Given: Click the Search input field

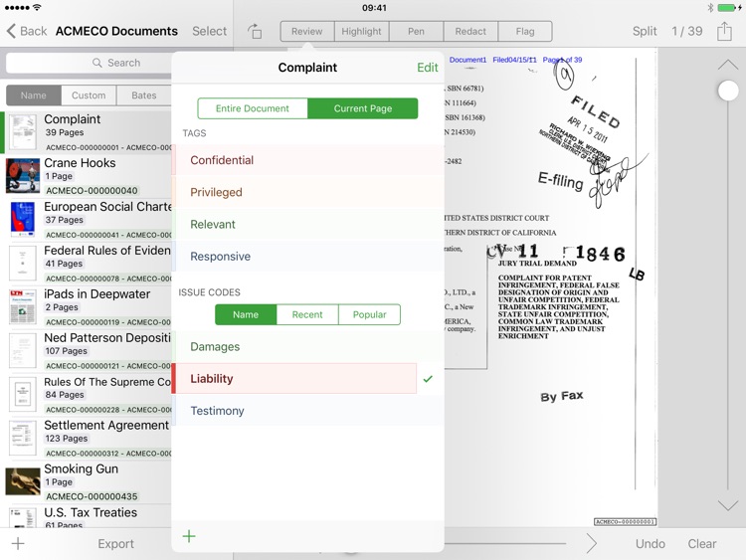Looking at the screenshot, I should click(89, 63).
